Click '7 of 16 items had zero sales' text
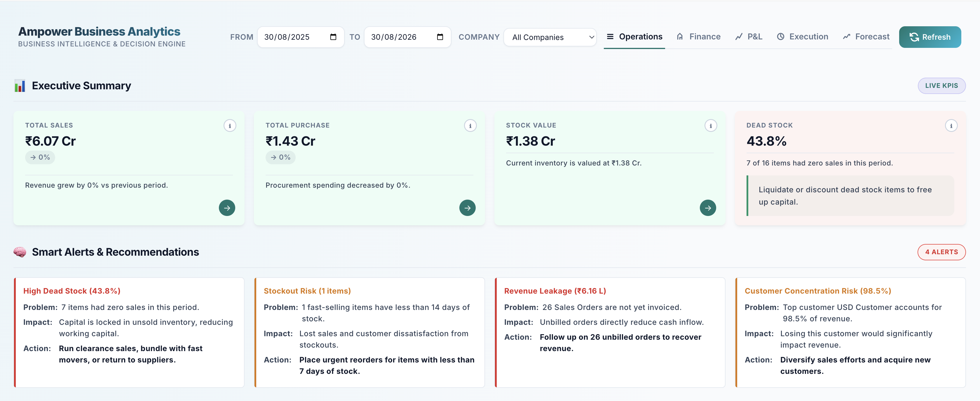Viewport: 980px width, 401px height. click(819, 163)
